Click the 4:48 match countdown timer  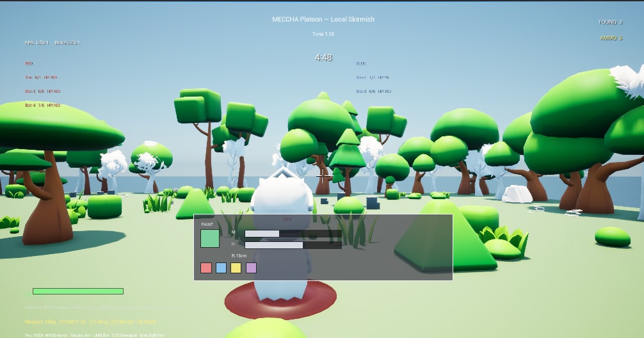pyautogui.click(x=324, y=58)
